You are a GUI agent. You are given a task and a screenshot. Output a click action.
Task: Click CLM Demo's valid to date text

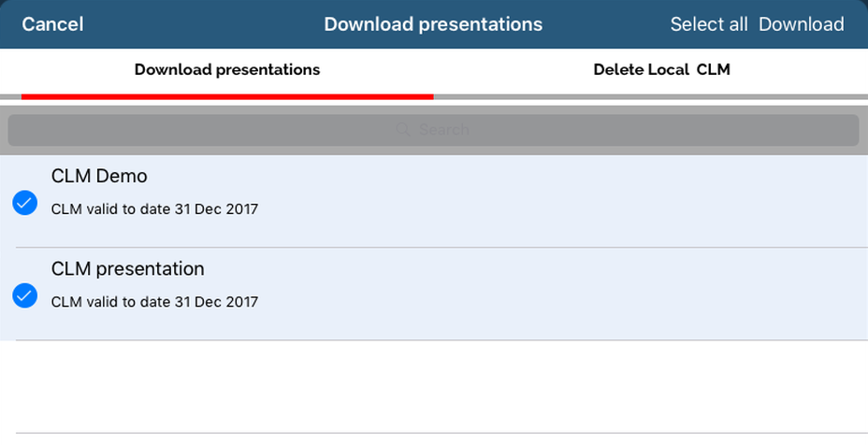154,209
